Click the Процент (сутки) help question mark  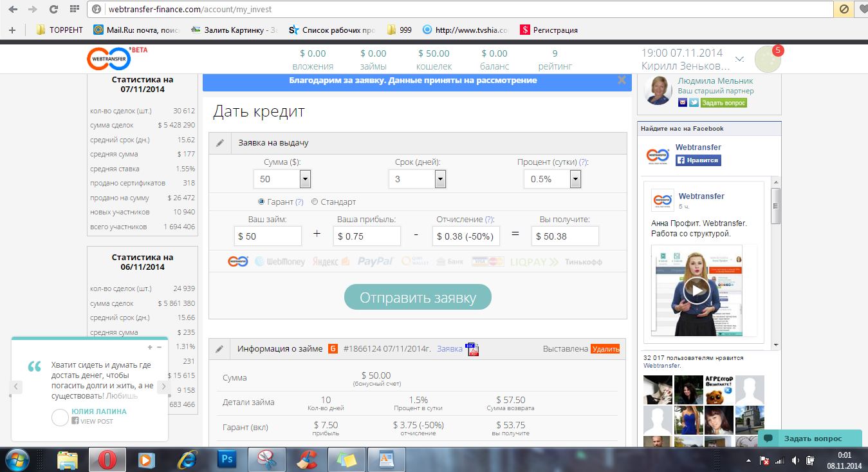coord(583,162)
